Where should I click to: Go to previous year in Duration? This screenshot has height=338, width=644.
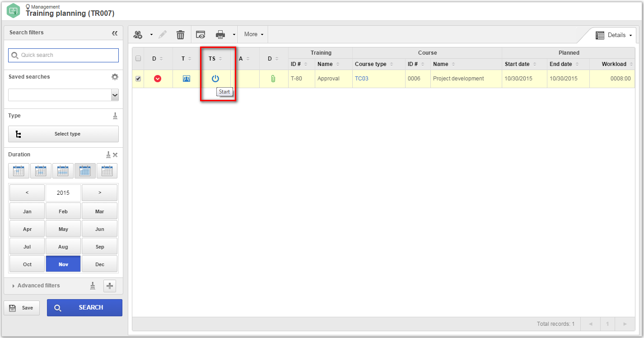[x=27, y=193]
